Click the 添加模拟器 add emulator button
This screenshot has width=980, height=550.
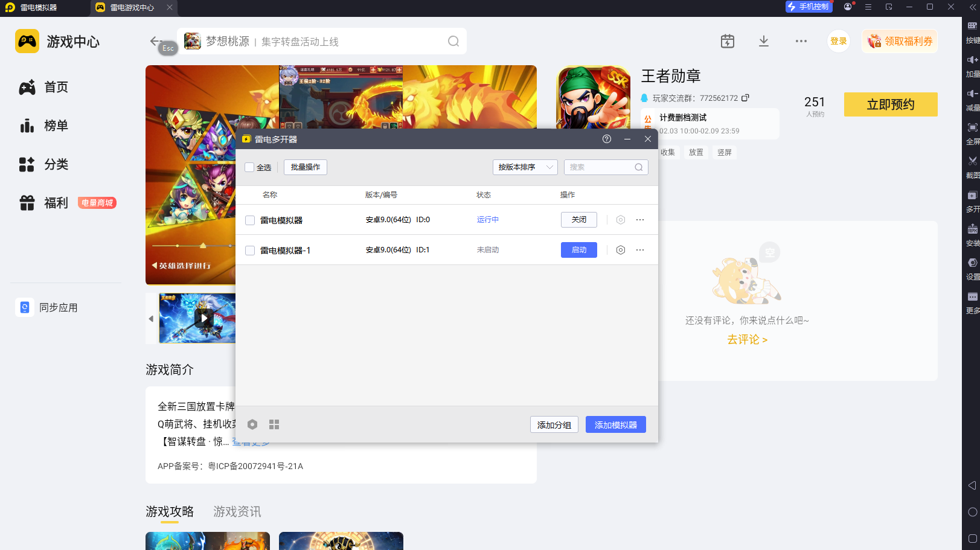tap(616, 425)
